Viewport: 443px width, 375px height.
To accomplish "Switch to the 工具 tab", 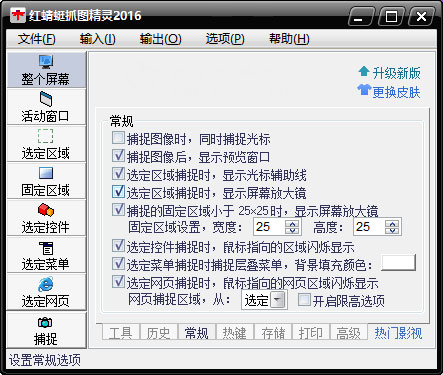I will [121, 333].
